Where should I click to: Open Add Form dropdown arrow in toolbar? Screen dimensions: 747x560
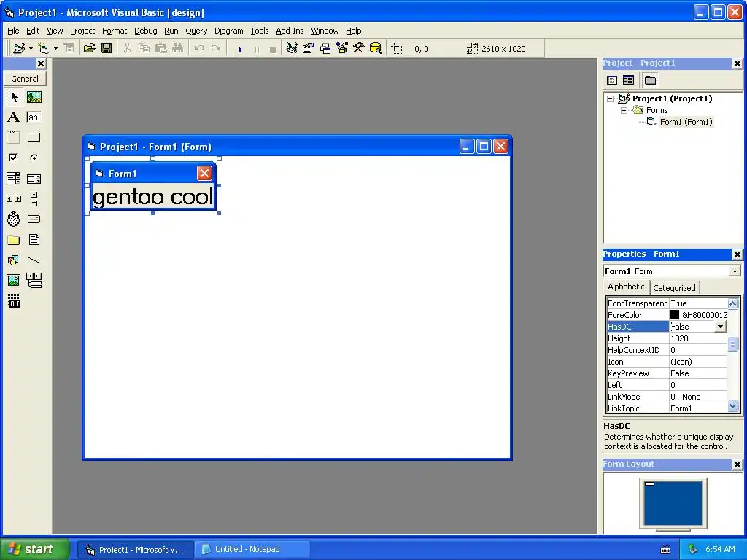(x=55, y=49)
